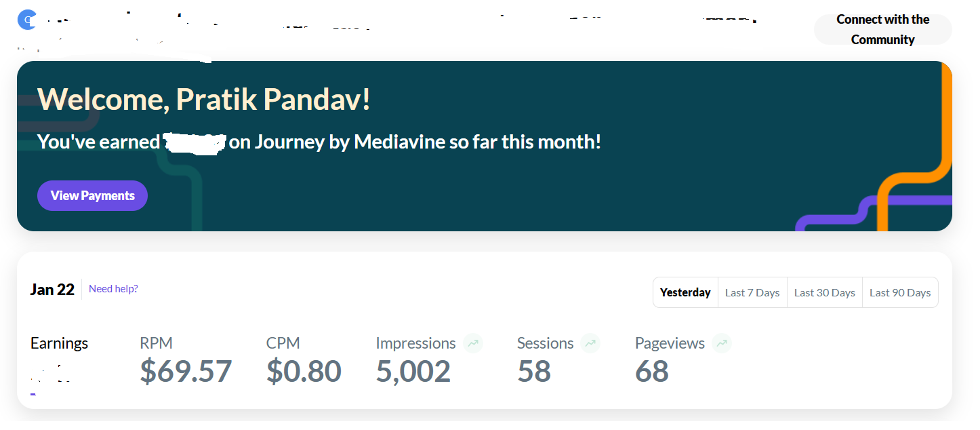The image size is (980, 430).
Task: Click the Sessions count 58
Action: coord(534,371)
